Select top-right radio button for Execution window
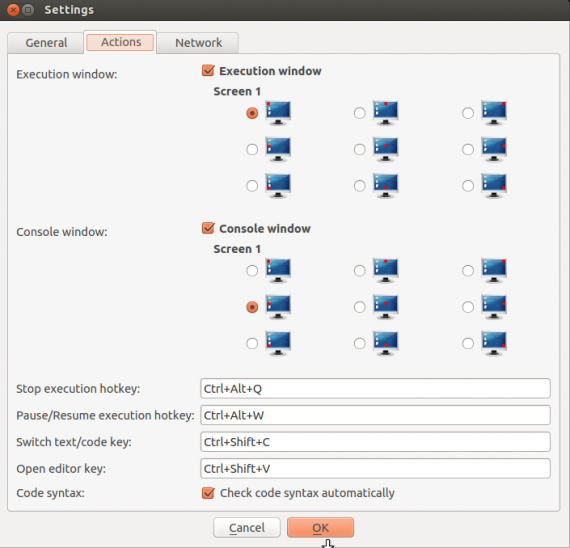This screenshot has height=548, width=570. [x=468, y=113]
